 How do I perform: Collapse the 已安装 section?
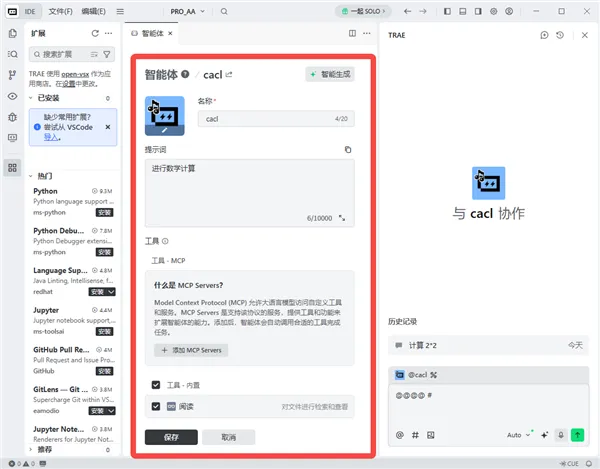pyautogui.click(x=31, y=98)
